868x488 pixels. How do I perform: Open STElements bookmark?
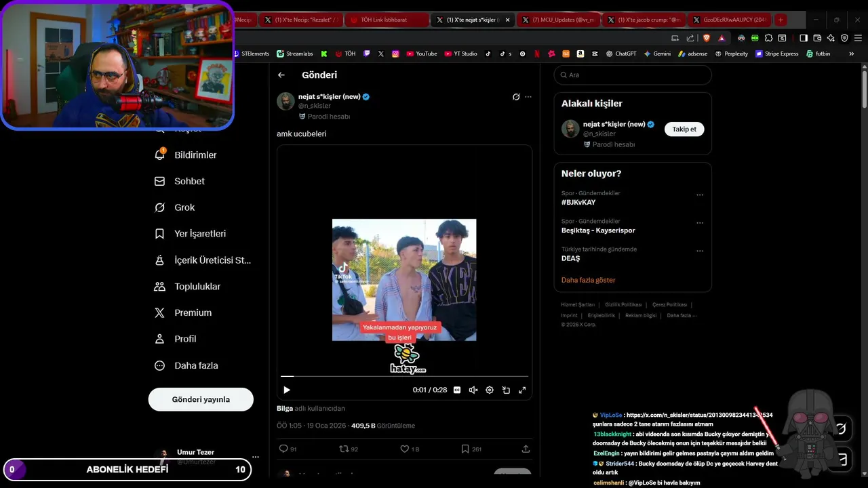(x=252, y=54)
